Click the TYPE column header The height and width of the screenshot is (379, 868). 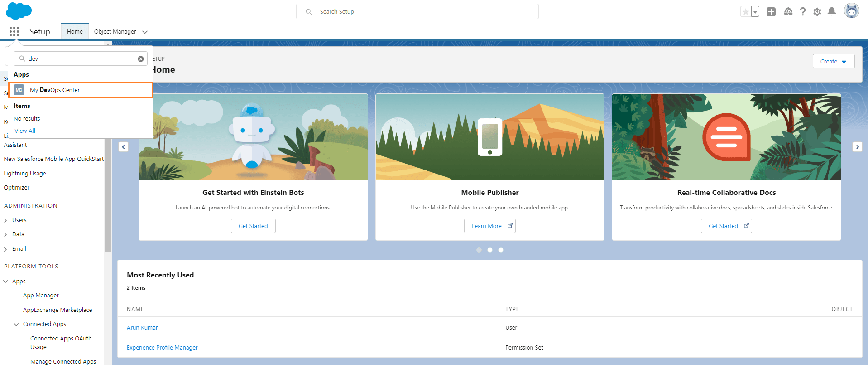coord(512,309)
